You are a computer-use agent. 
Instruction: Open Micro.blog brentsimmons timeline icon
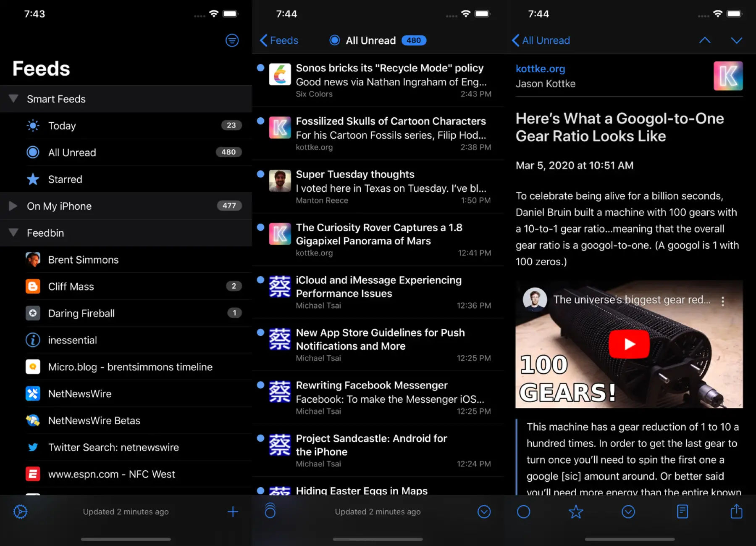coord(33,367)
